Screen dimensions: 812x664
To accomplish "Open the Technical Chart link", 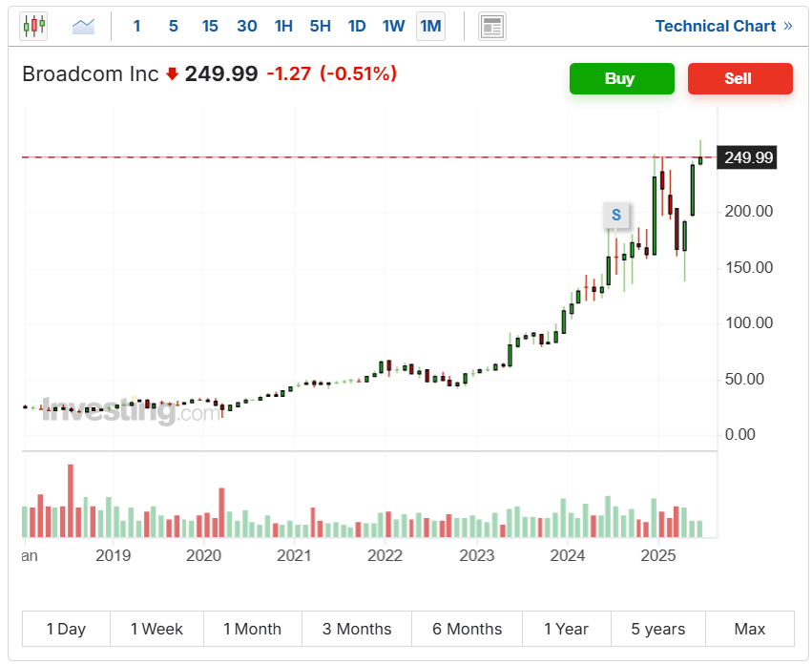I will click(x=716, y=26).
